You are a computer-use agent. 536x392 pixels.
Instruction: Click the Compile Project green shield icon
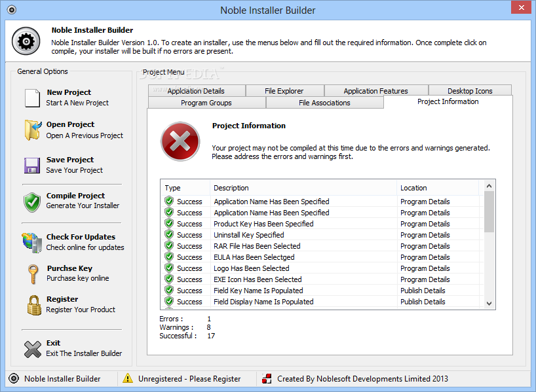[32, 202]
